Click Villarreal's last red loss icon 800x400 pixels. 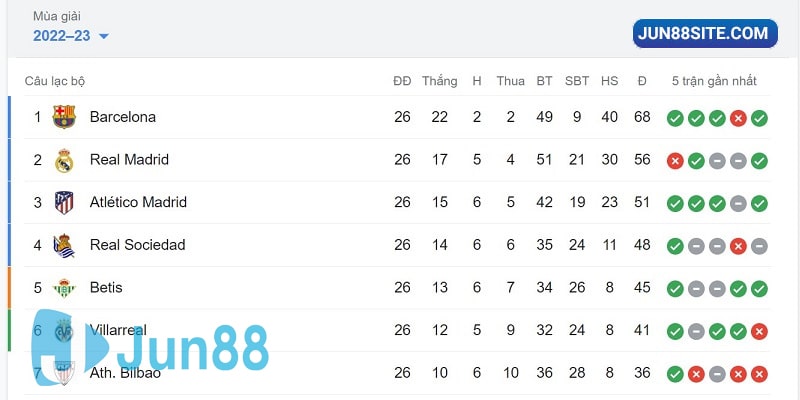(x=759, y=331)
